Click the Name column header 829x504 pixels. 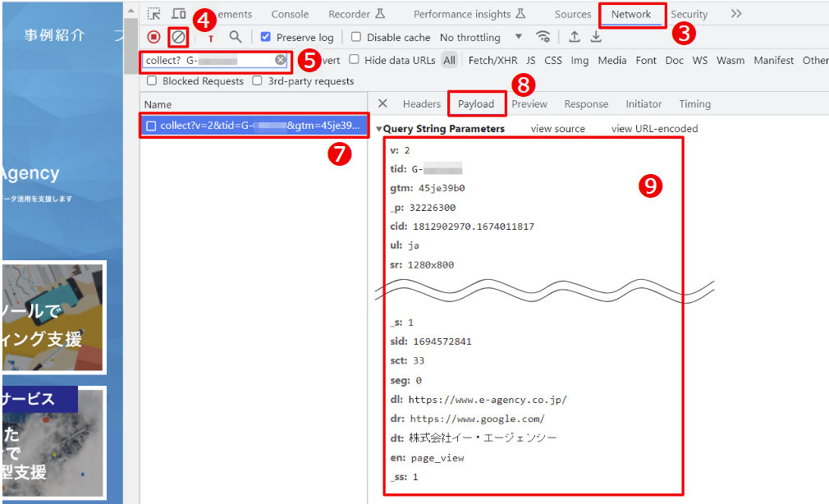pos(158,104)
